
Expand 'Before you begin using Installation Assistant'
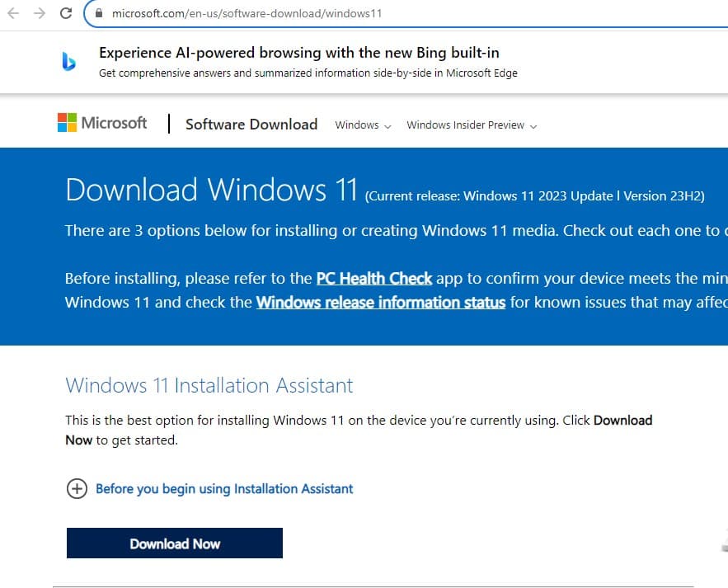[x=224, y=489]
